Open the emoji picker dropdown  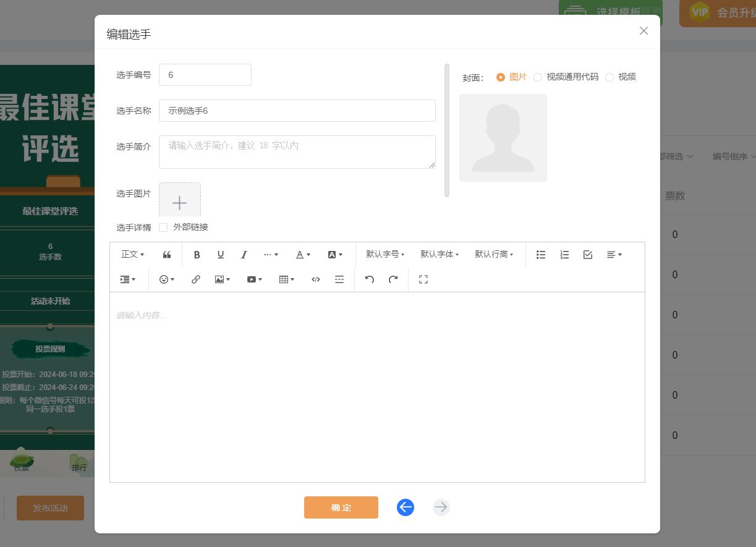pyautogui.click(x=164, y=279)
